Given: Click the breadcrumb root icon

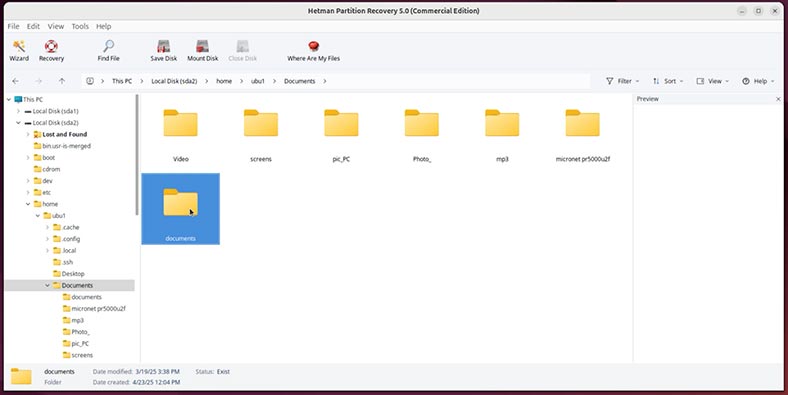Looking at the screenshot, I should (89, 81).
